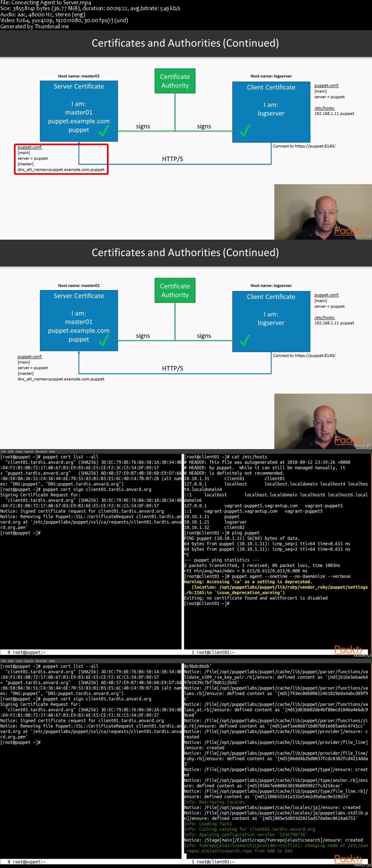The image size is (372, 868).
Task: Click the 'Size: 38558142 bytes' info line
Action: tap(90, 8)
